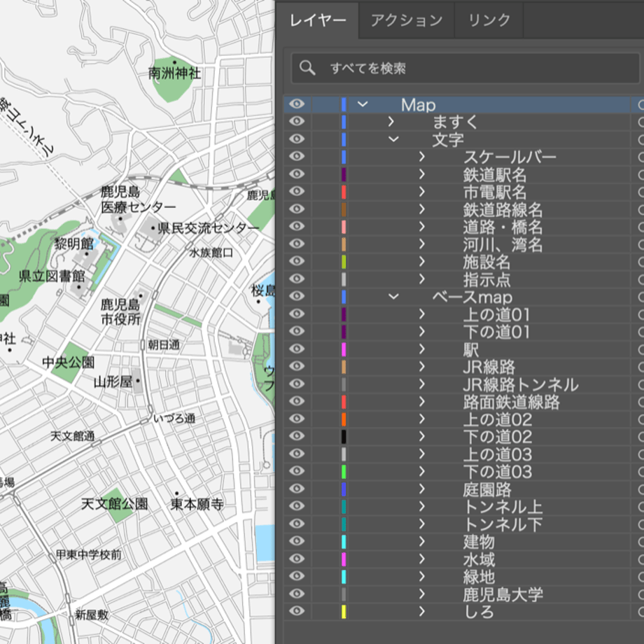This screenshot has height=644, width=644.
Task: Select the JR線路トンネル layer
Action: (463, 384)
